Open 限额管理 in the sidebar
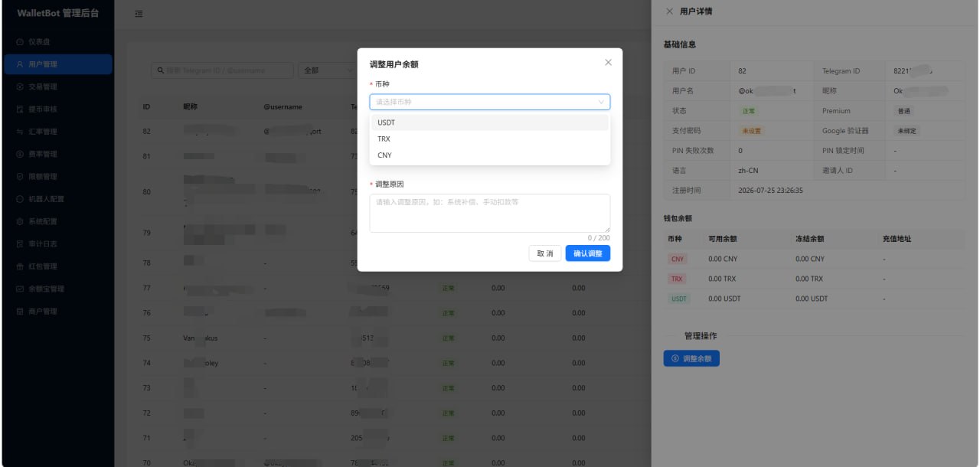Viewport: 980px width, 467px height. [x=57, y=176]
